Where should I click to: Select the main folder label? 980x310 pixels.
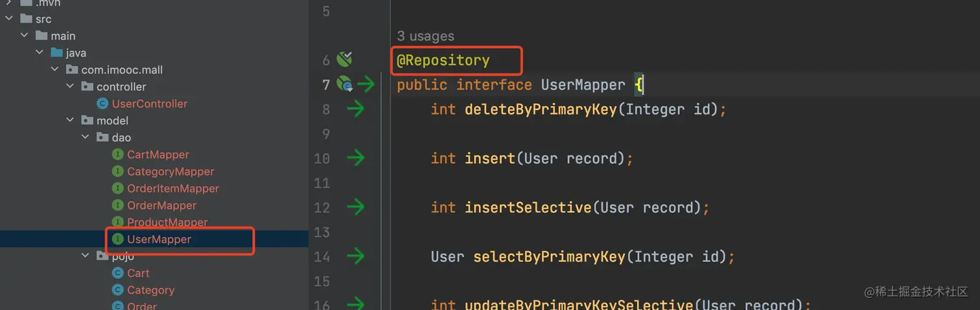(x=64, y=36)
